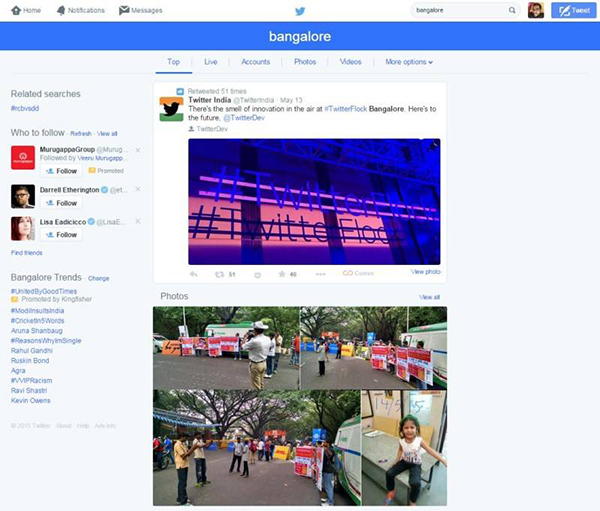This screenshot has width=600, height=511.
Task: Click Darrell Etherington's verified badge
Action: tap(104, 189)
